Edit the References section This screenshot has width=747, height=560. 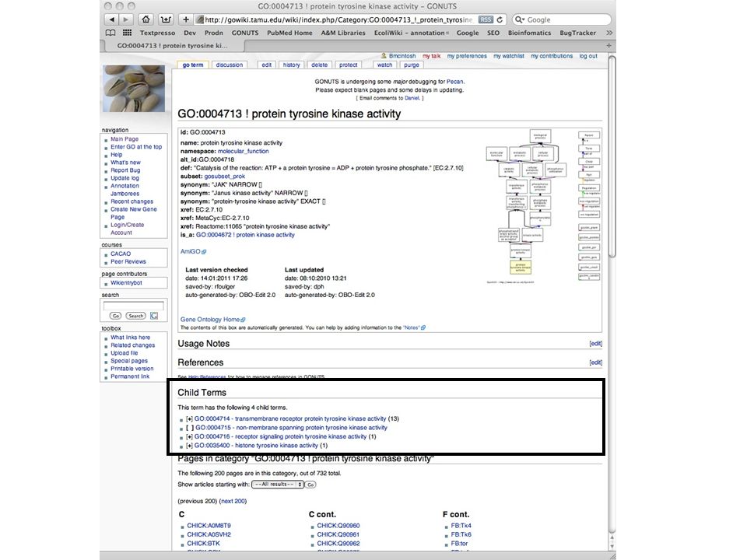[x=595, y=362]
